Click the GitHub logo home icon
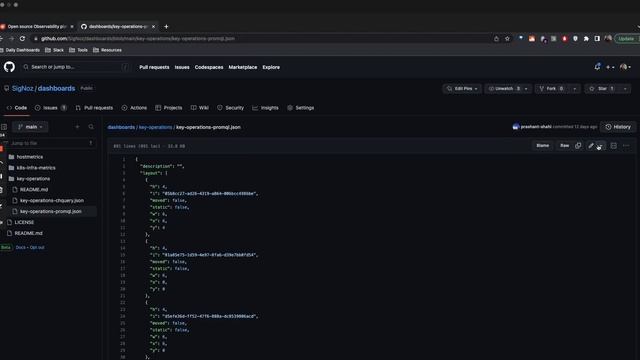Viewport: 640px width, 360px height. 9,67
